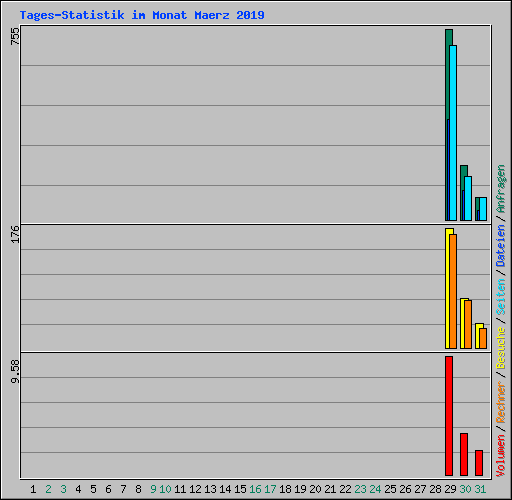
Task: Click the yellow Besuche bar for day 29
Action: [448, 288]
